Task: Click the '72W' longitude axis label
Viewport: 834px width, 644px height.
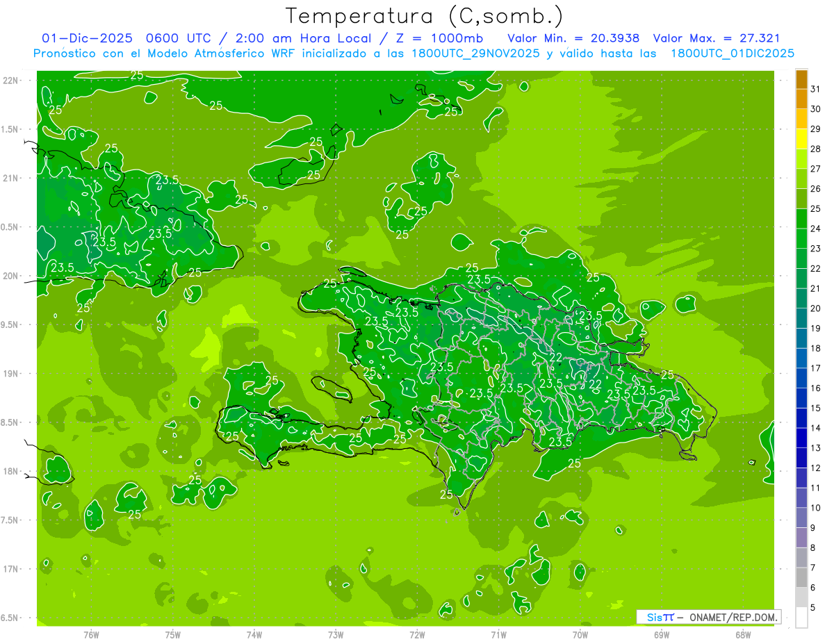Action: click(x=417, y=635)
